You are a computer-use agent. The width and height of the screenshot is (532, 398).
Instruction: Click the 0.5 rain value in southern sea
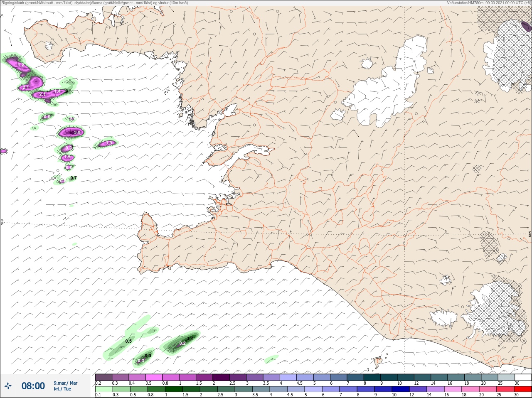tap(128, 341)
